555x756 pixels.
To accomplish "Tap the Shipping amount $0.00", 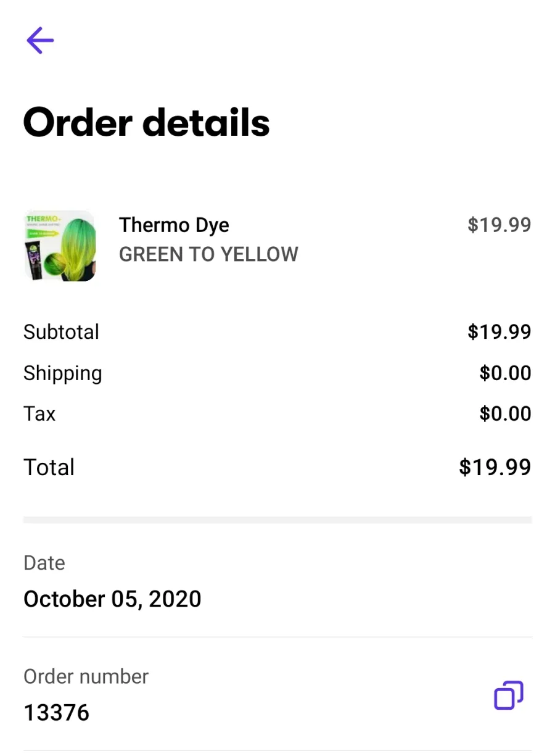I will [x=505, y=373].
